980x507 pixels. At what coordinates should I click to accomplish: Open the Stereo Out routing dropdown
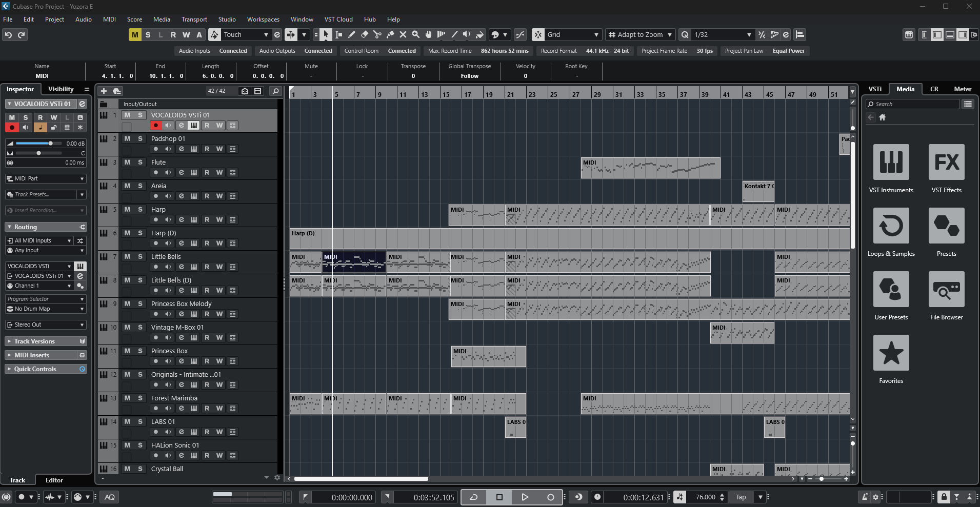pyautogui.click(x=46, y=325)
